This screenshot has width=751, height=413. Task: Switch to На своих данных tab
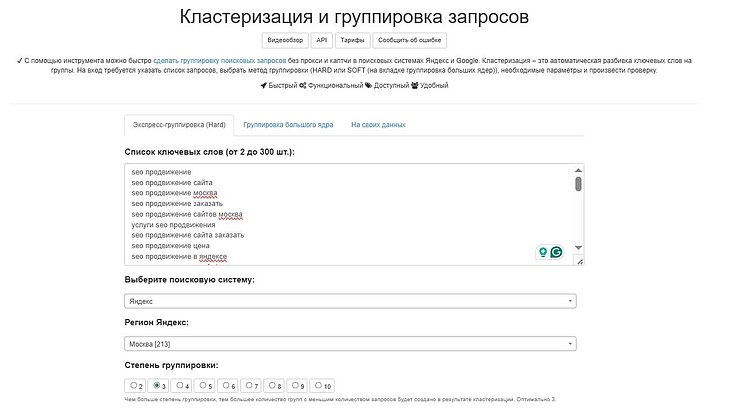point(378,125)
